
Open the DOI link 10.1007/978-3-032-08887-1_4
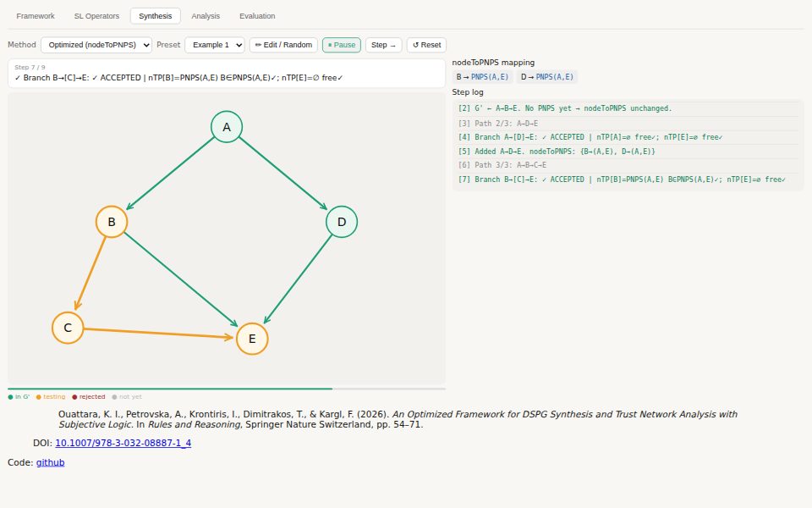[x=123, y=443]
